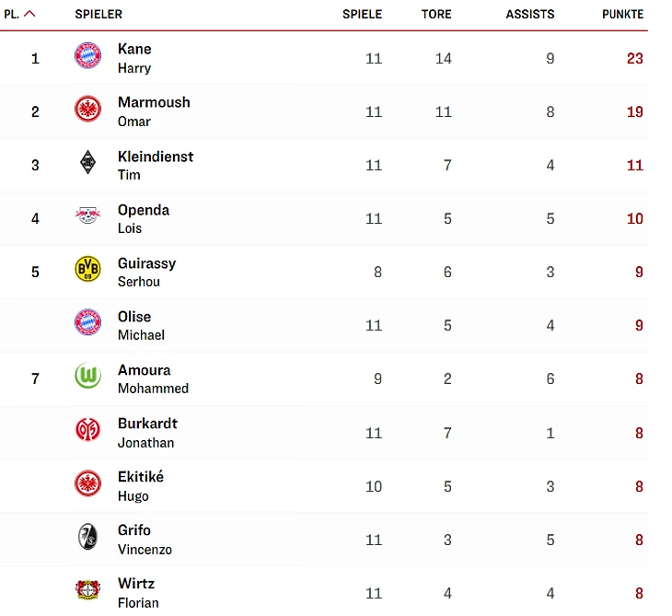
Task: Click Borussia Mönchengladbach logo beside Kleindienst
Action: pyautogui.click(x=87, y=162)
